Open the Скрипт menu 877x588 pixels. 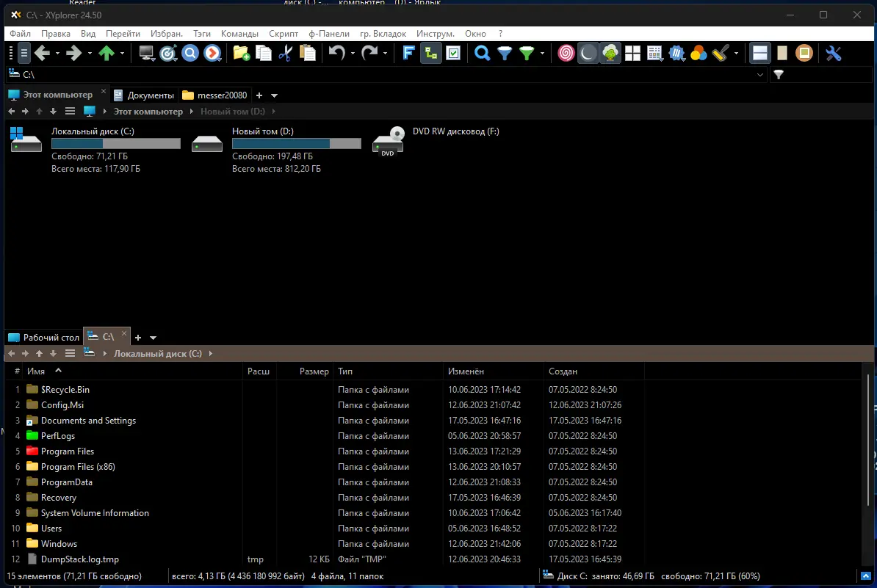pos(283,34)
